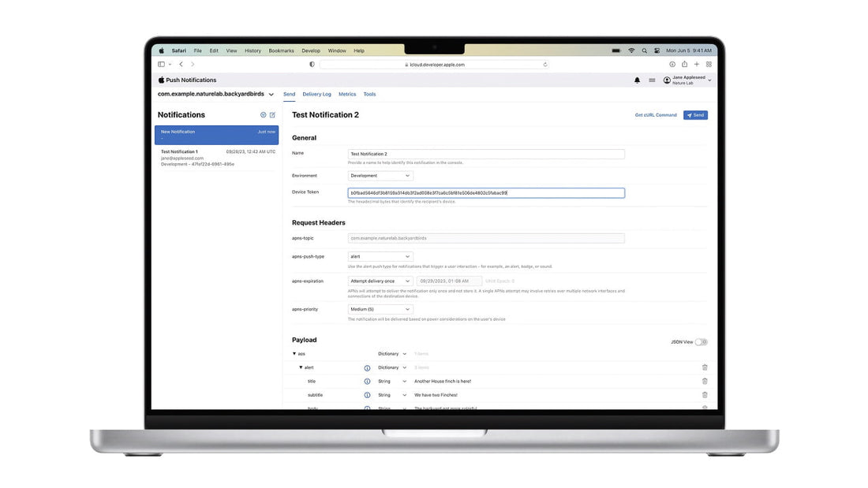Change the title row type from String
Screen dimensions: 868x488
click(392, 382)
